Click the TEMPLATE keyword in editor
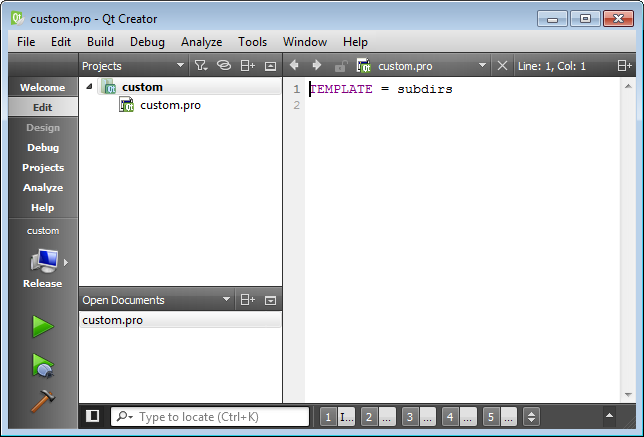 [x=341, y=89]
